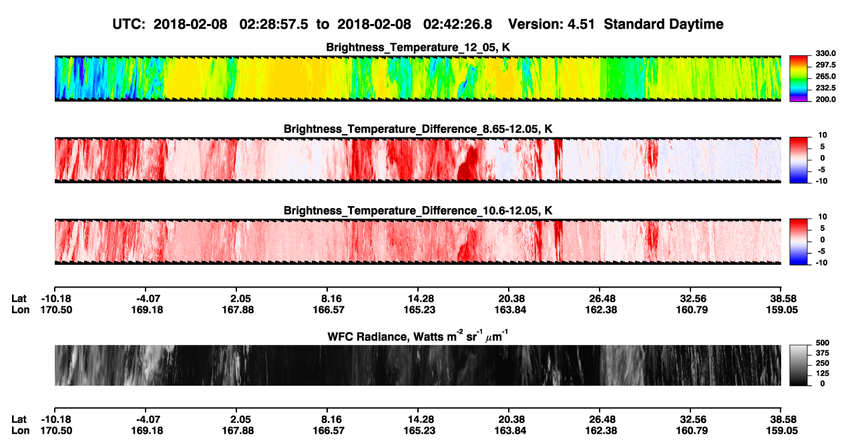Click latitude -4.07 on the upper axis
The height and width of the screenshot is (445, 868).
tap(145, 299)
